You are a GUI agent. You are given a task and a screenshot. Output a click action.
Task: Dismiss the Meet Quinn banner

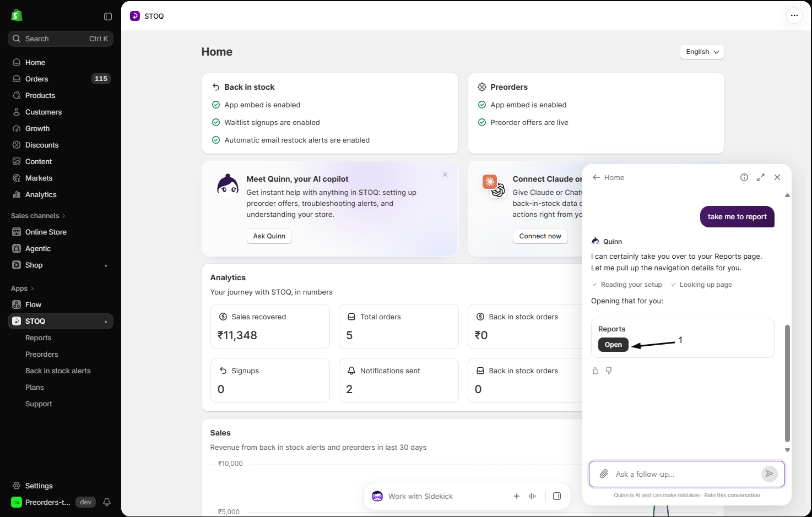click(445, 175)
